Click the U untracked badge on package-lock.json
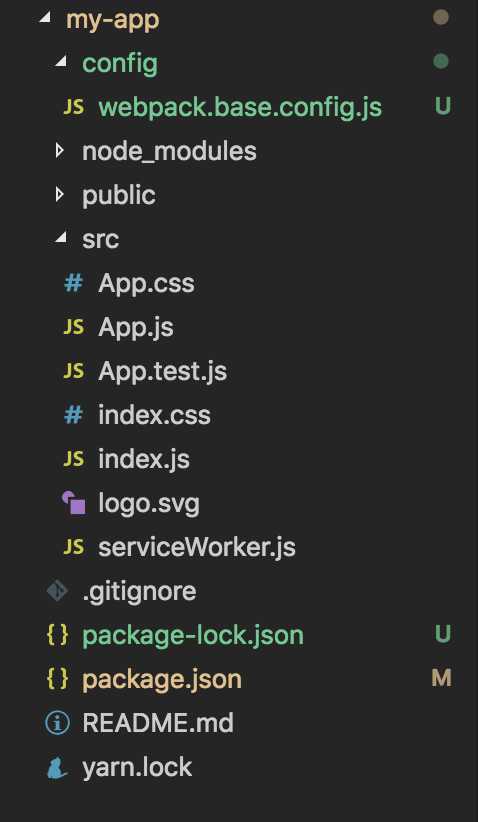This screenshot has width=478, height=822. (x=443, y=634)
